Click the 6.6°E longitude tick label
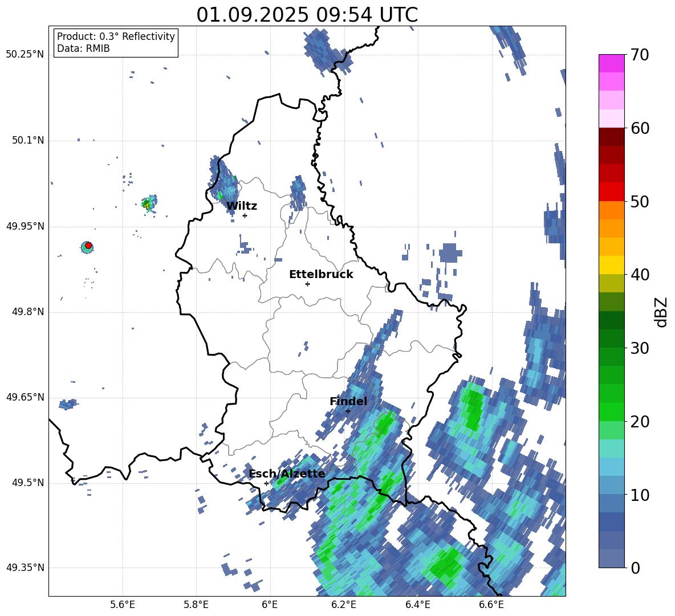 pyautogui.click(x=491, y=605)
